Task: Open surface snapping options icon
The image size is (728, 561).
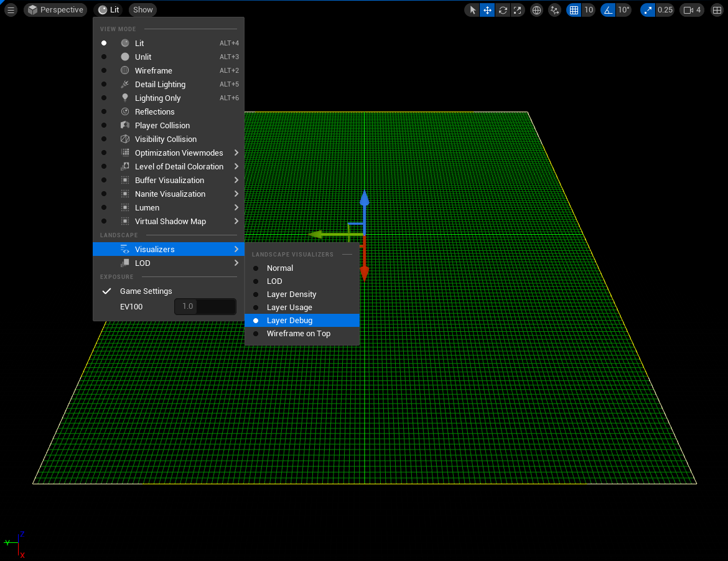Action: pyautogui.click(x=554, y=9)
